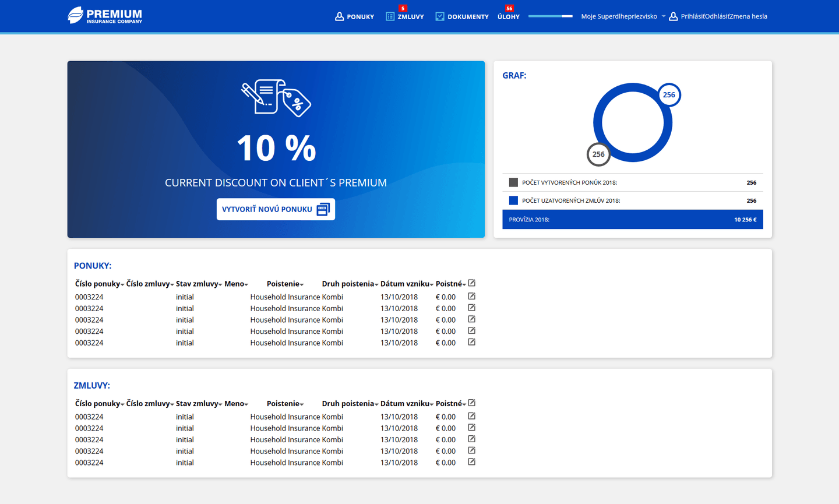
Task: Sort PONUKY table by Číslo ponuky
Action: 100,284
